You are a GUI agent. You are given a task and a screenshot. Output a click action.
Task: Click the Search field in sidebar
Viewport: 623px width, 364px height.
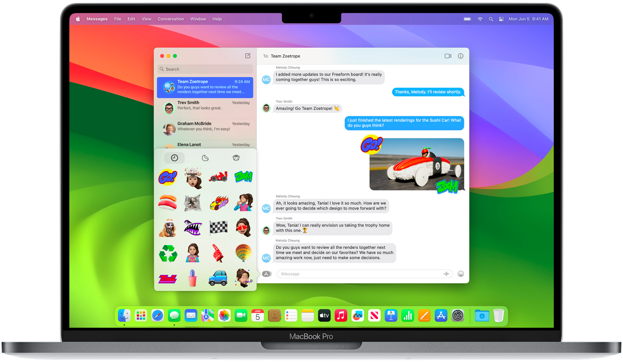point(205,69)
